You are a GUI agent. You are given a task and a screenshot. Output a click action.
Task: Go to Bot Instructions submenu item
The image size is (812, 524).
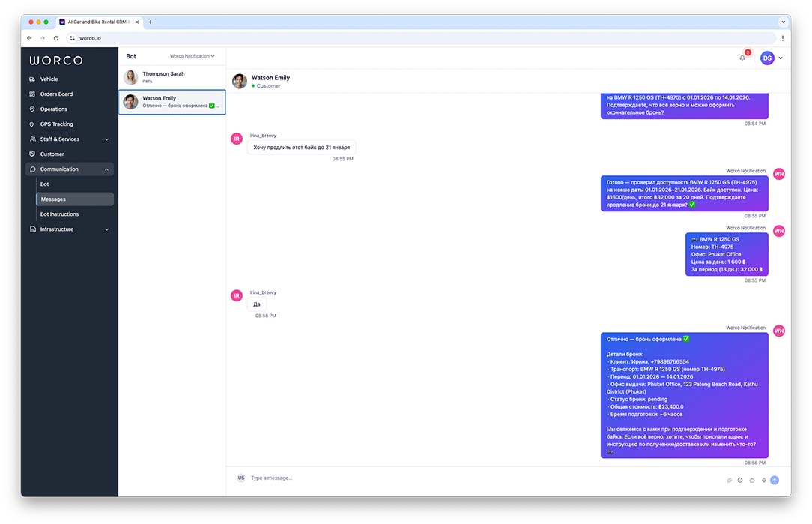coord(59,214)
